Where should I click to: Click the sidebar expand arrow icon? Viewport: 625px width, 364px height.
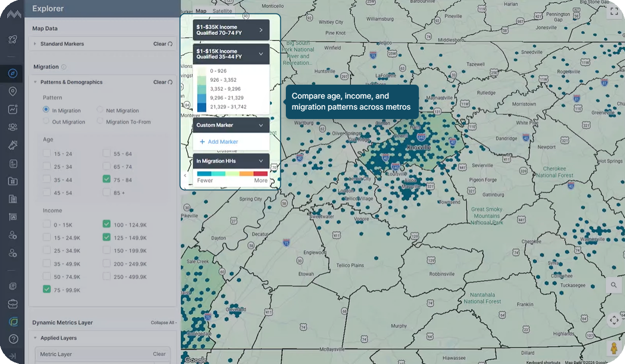(x=13, y=356)
